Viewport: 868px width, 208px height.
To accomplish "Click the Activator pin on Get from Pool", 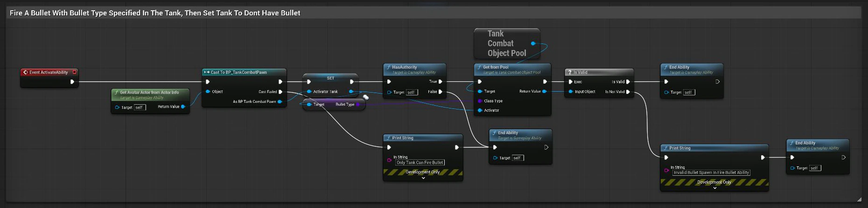I will [x=480, y=110].
